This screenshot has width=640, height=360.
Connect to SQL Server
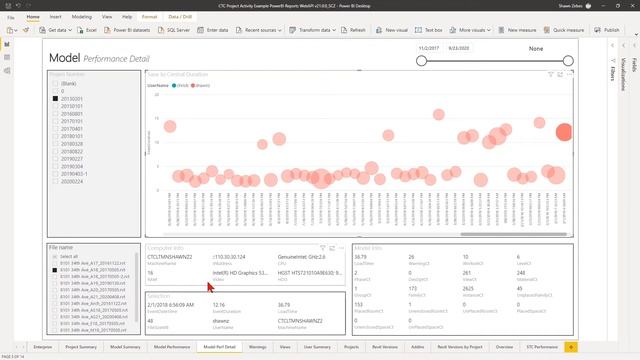[x=173, y=30]
